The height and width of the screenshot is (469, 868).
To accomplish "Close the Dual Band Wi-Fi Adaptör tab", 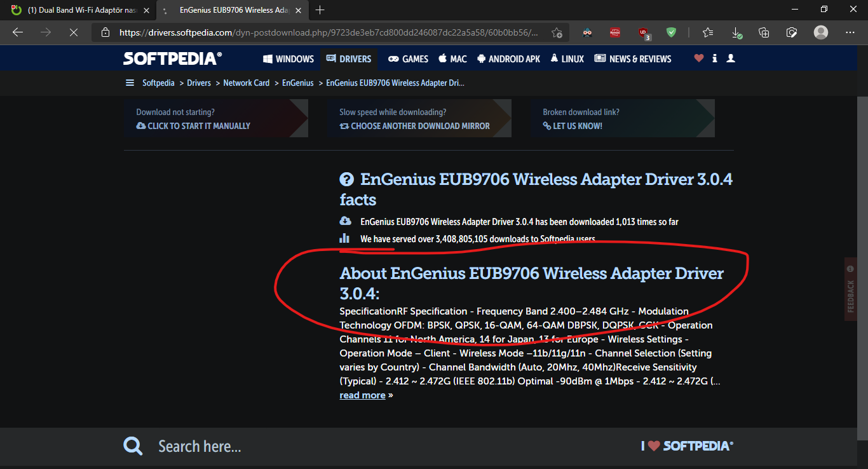I will [x=146, y=10].
